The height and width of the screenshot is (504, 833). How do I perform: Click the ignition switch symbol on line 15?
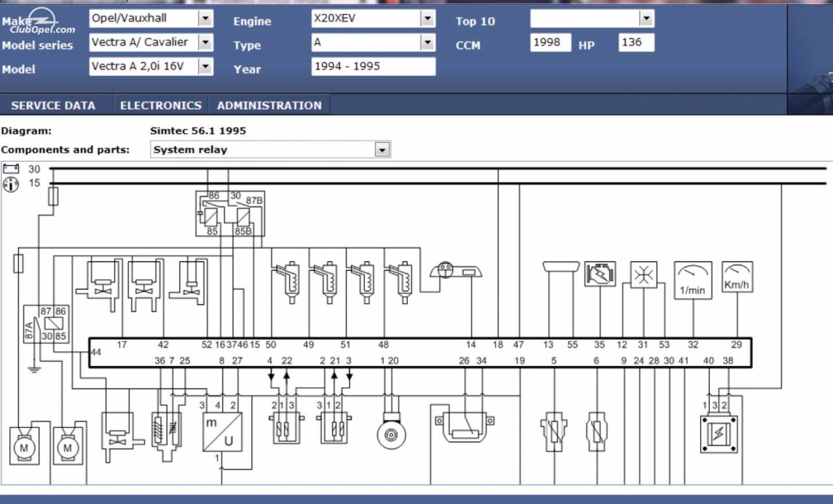(x=12, y=184)
